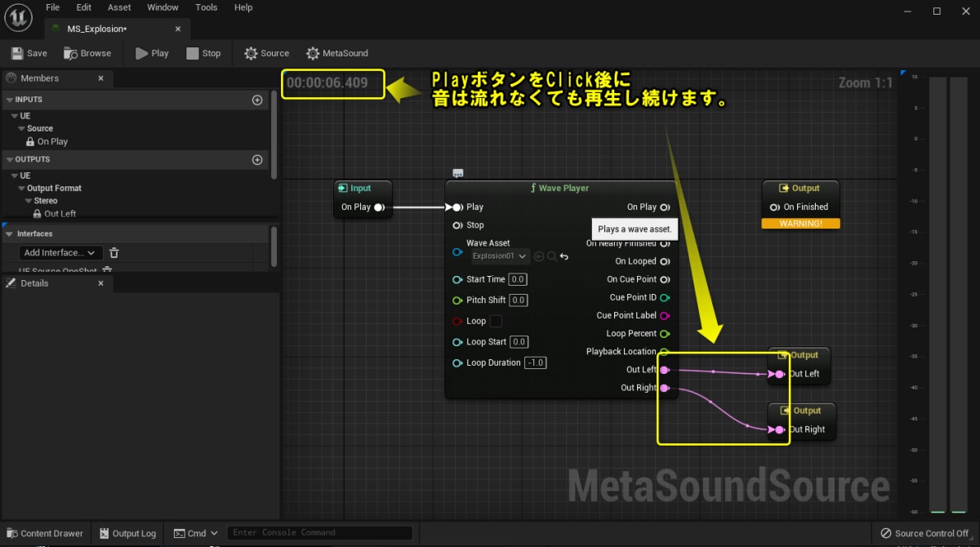Open the Content Drawer

[x=45, y=533]
